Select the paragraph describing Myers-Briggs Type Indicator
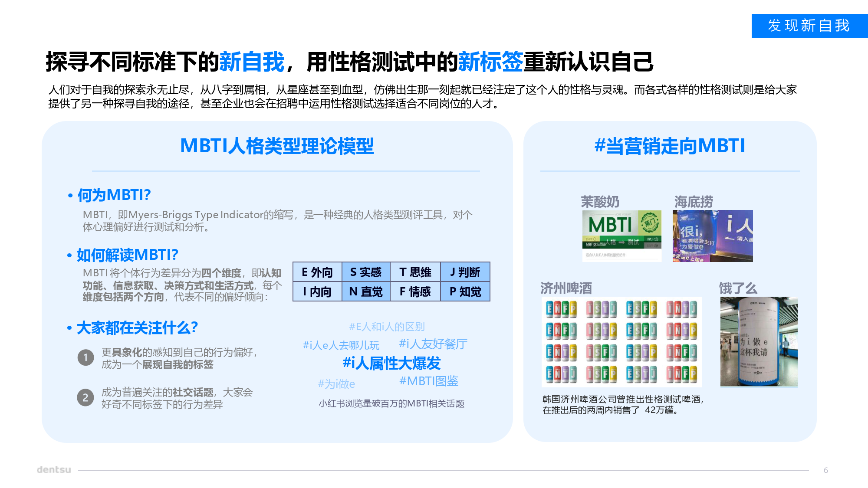868x488 pixels. click(277, 221)
